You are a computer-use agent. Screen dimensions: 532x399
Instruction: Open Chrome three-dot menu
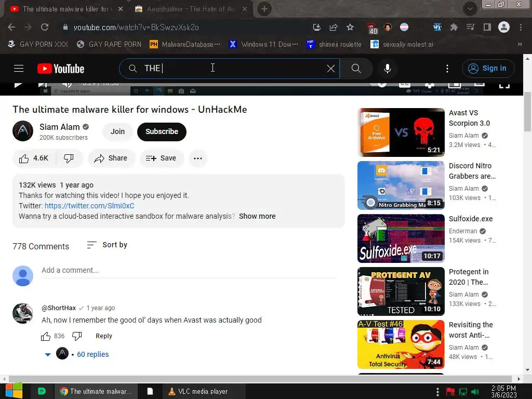tap(521, 27)
